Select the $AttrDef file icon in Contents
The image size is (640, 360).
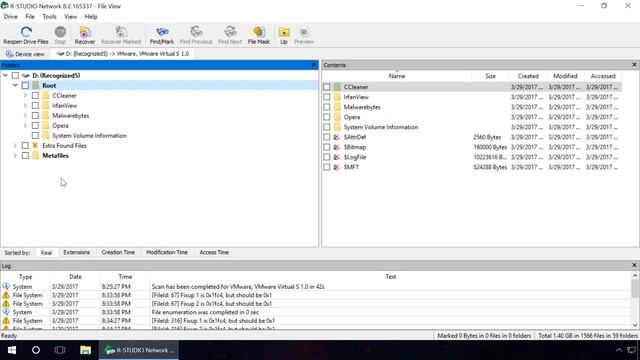pos(337,137)
